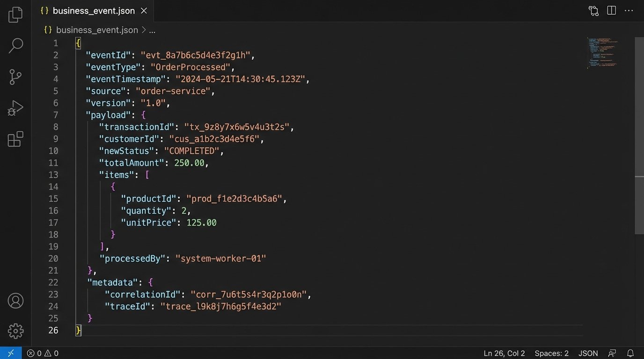Screen dimensions: 644x359
Task: Close the business_event.json tab
Action: (144, 11)
